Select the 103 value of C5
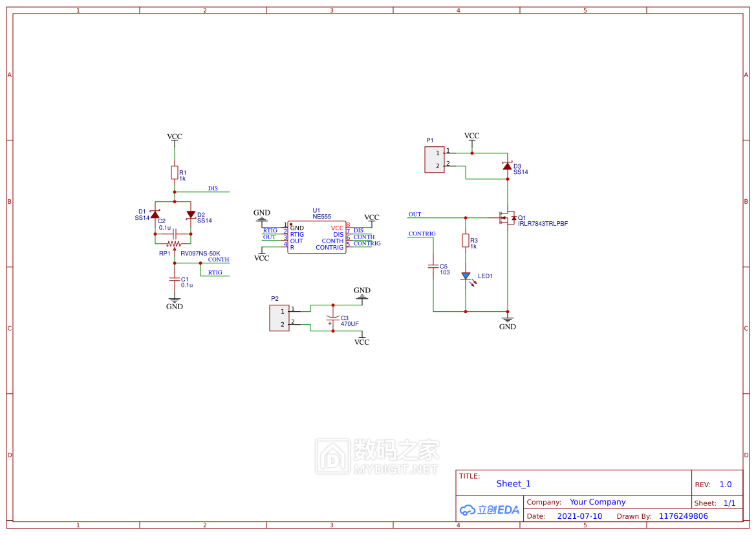Screen dimensions: 756x535 tap(444, 272)
